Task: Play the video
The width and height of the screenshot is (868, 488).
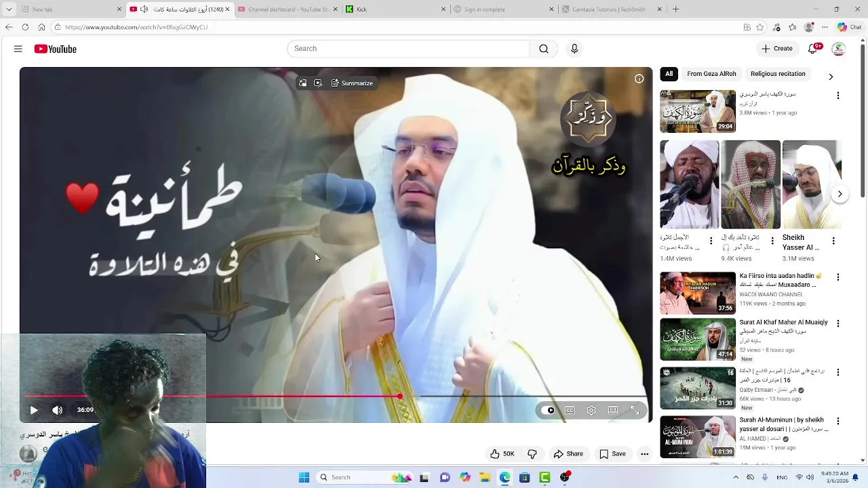Action: 34,410
